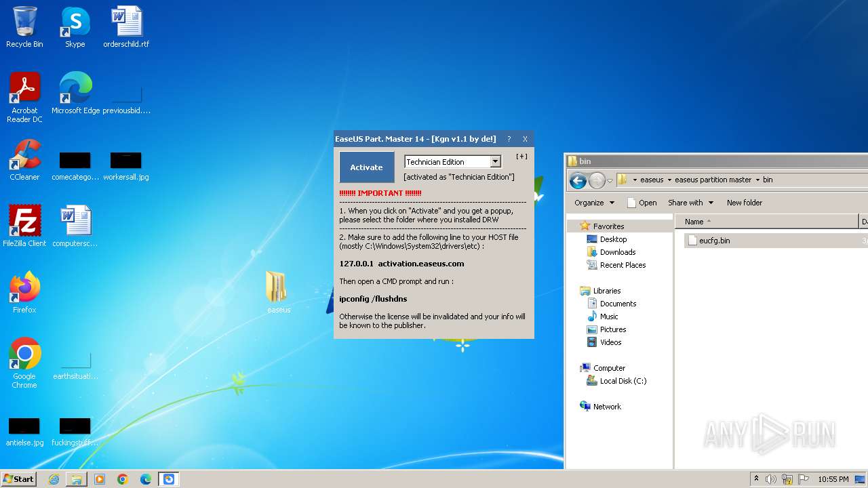Select the active keygen taskbar icon
The height and width of the screenshot is (488, 868).
click(x=169, y=479)
